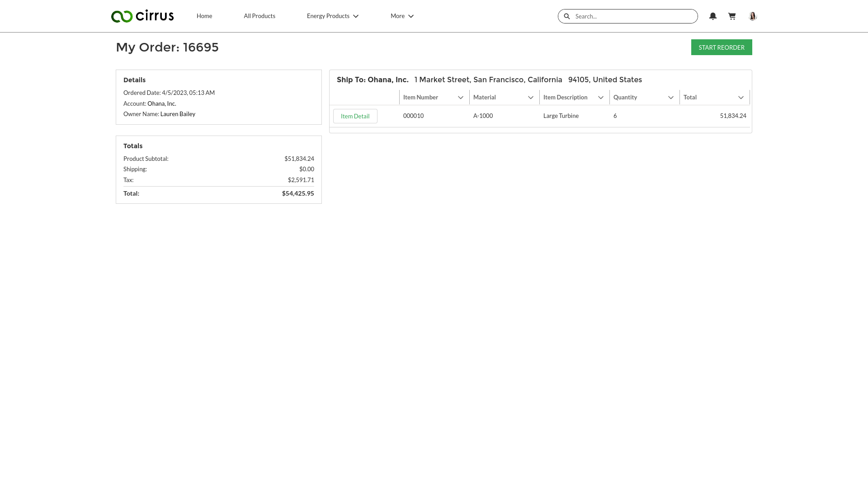Click the search magnifier icon
This screenshot has width=868, height=488.
click(567, 16)
